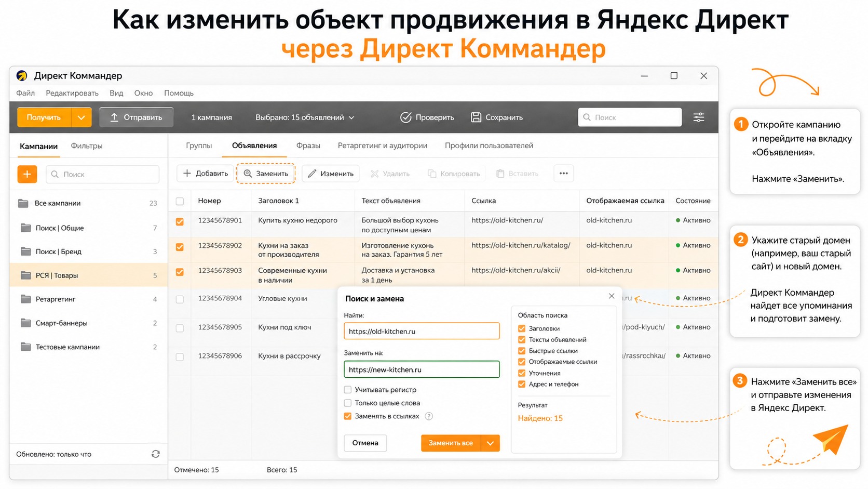Check ad 12345678904 row checkbox
The image size is (868, 489).
click(x=180, y=299)
